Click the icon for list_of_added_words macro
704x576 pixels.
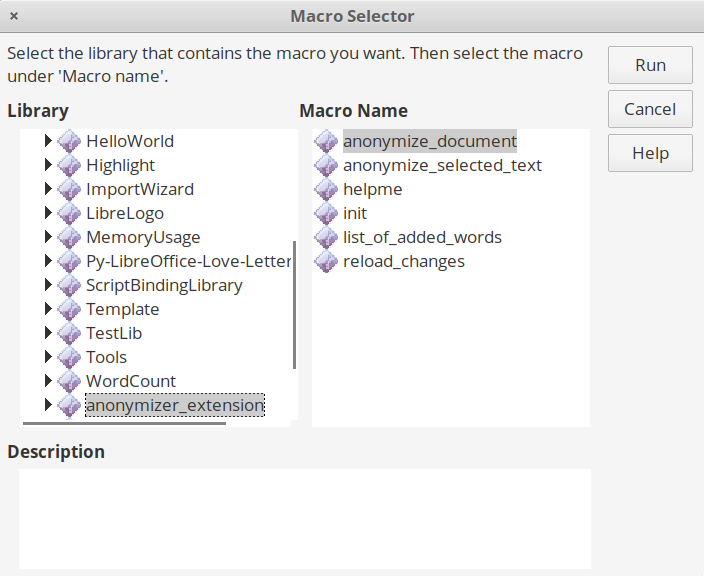tap(326, 237)
